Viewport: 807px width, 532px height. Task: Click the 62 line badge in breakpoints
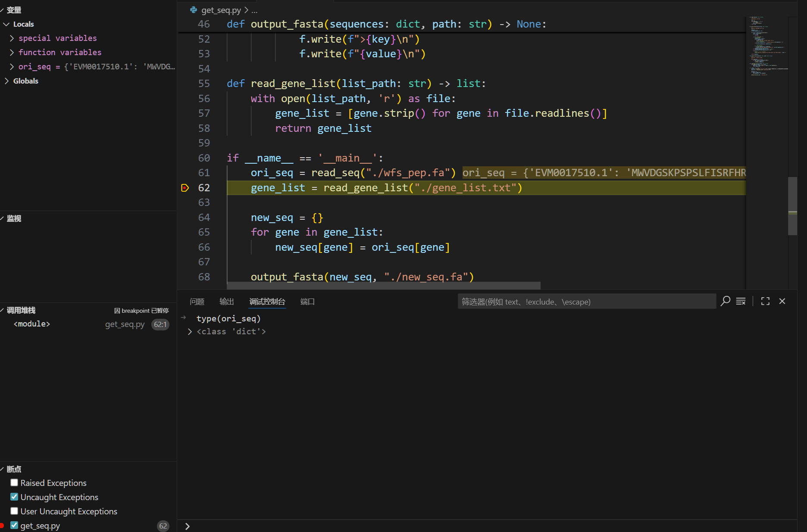(163, 526)
